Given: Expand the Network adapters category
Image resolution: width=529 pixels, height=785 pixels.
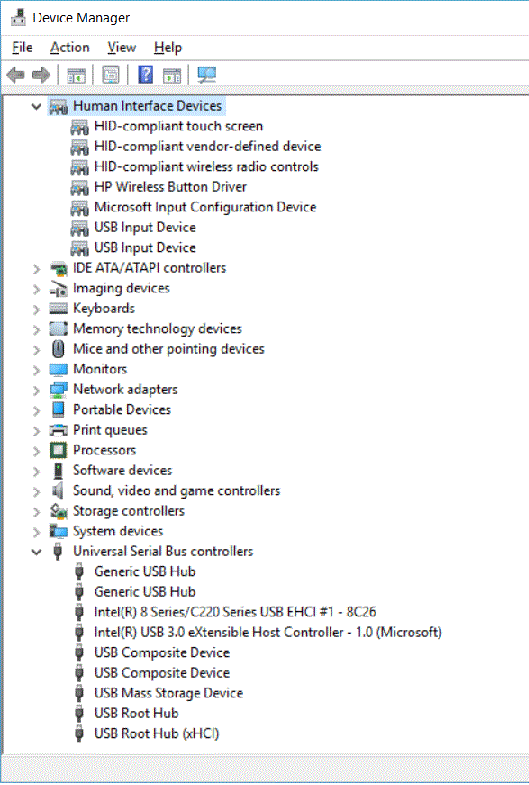Looking at the screenshot, I should (x=36, y=390).
